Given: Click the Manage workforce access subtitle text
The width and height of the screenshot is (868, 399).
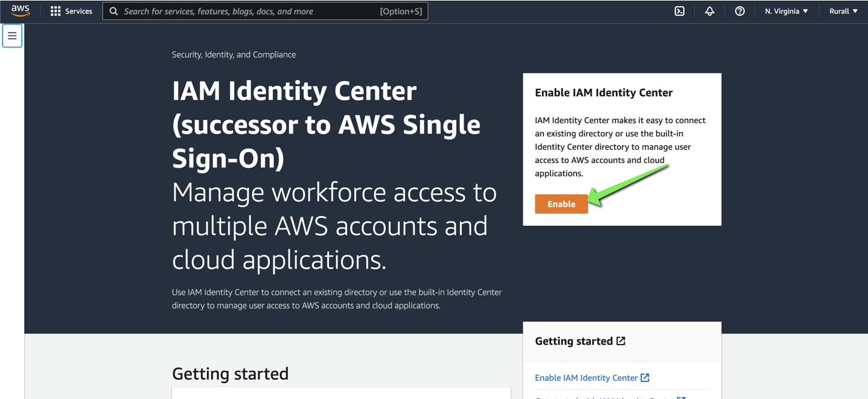Looking at the screenshot, I should pos(334,226).
